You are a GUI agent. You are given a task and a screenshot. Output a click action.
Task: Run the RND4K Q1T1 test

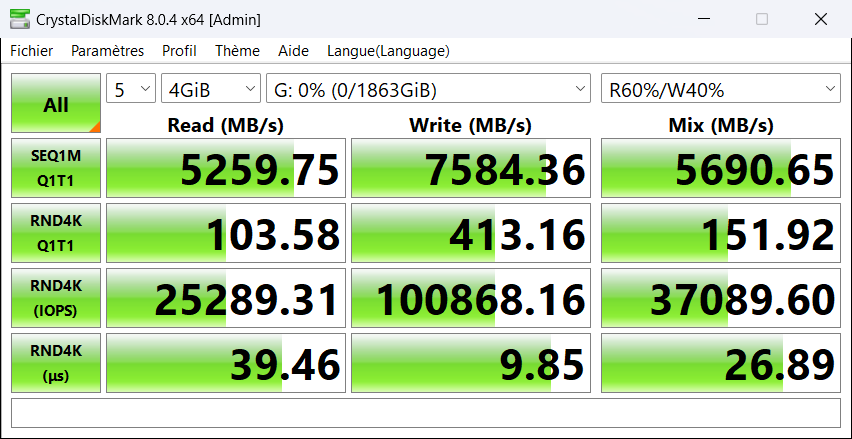(56, 233)
